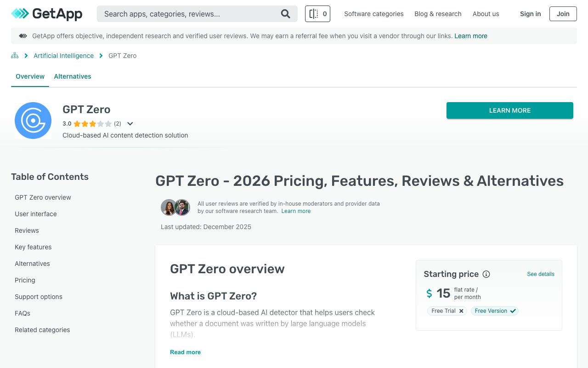Open the compare list counter icon

[x=317, y=14]
